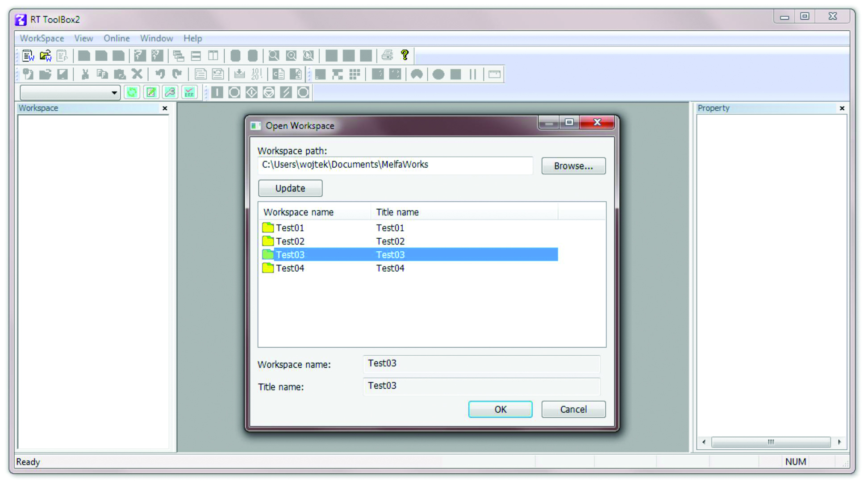Click the Browse... button
Image resolution: width=868 pixels, height=481 pixels.
[x=573, y=166]
